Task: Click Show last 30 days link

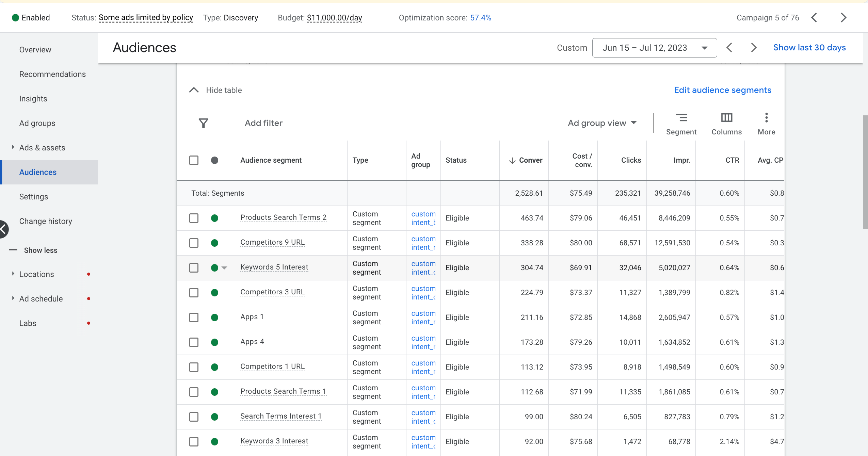Action: 809,48
